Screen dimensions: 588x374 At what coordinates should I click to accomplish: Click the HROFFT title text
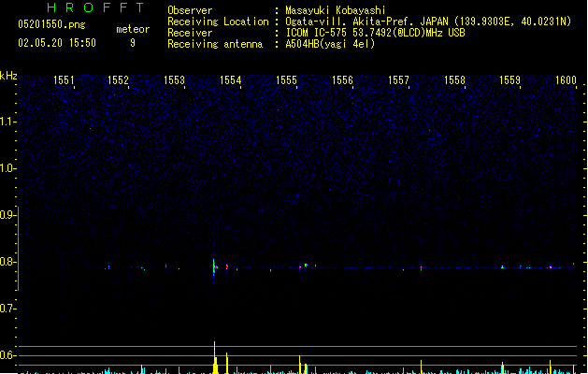coord(95,7)
